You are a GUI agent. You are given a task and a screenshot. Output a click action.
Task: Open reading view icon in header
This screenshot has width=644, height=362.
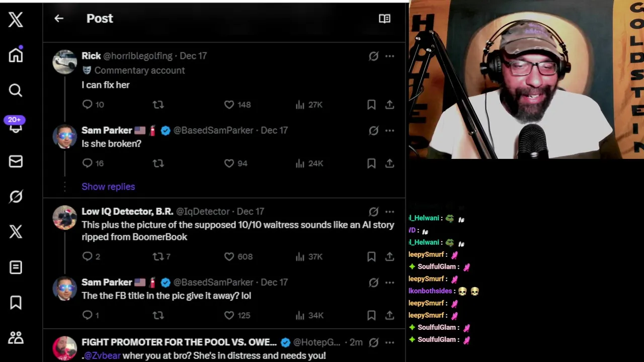384,19
